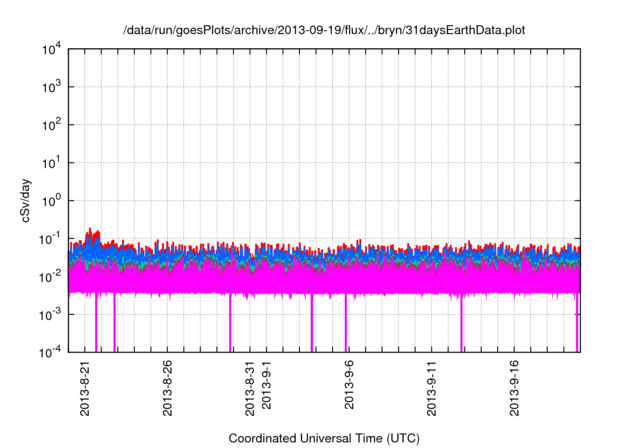Click the 10^-4 y-axis tick label
Screen dimensions: 640x448
click(x=50, y=352)
